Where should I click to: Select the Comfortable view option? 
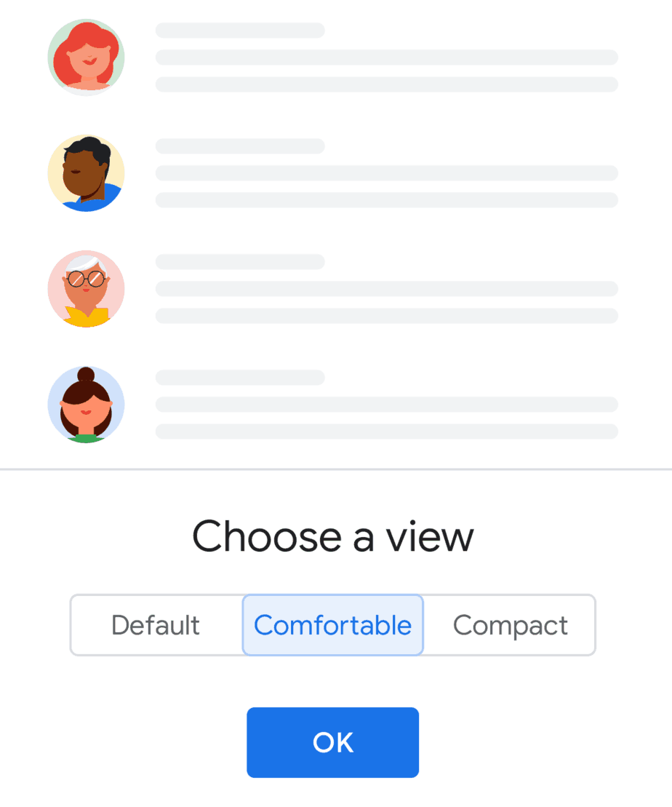pyautogui.click(x=333, y=625)
